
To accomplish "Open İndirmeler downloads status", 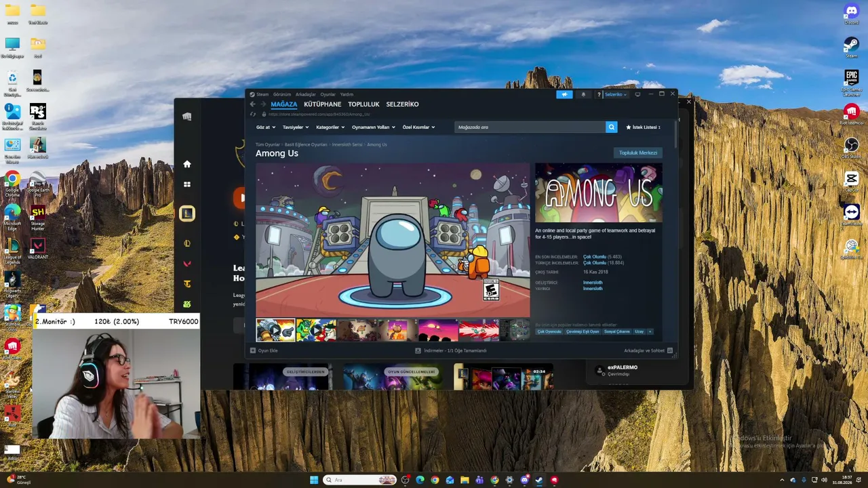I will click(x=450, y=350).
